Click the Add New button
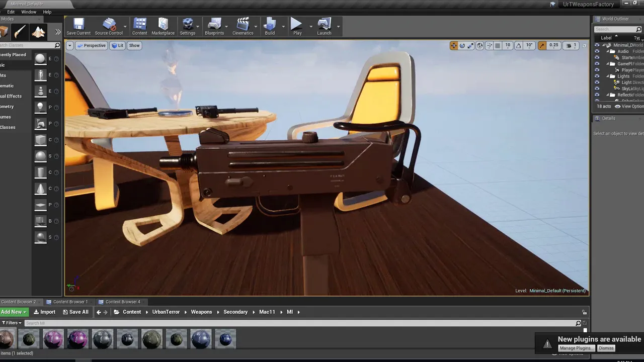The image size is (644, 362). (x=14, y=312)
